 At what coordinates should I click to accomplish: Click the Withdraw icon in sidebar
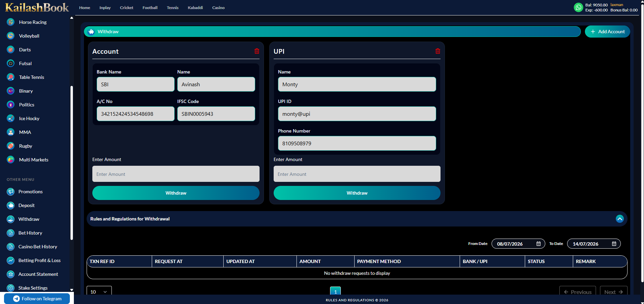click(11, 219)
